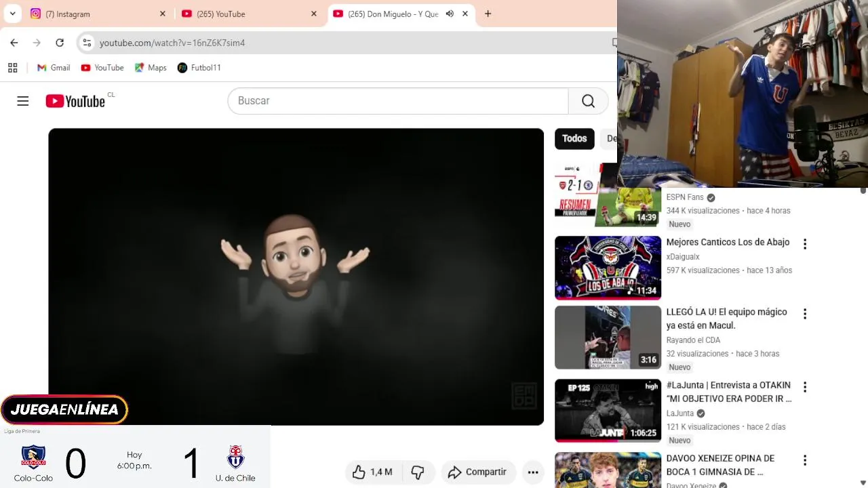Open #LaJunta Entrevista a OTAKIN title
Image resolution: width=868 pixels, height=488 pixels.
coord(729,392)
